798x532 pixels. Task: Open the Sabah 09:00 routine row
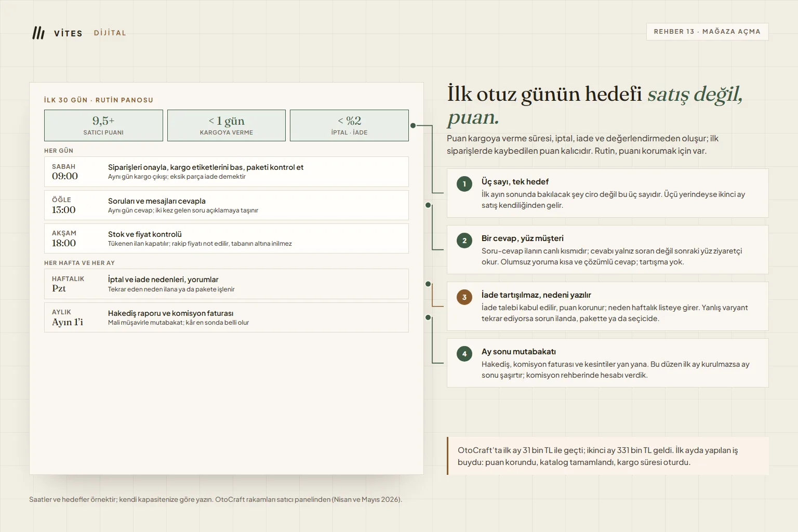[x=227, y=172]
